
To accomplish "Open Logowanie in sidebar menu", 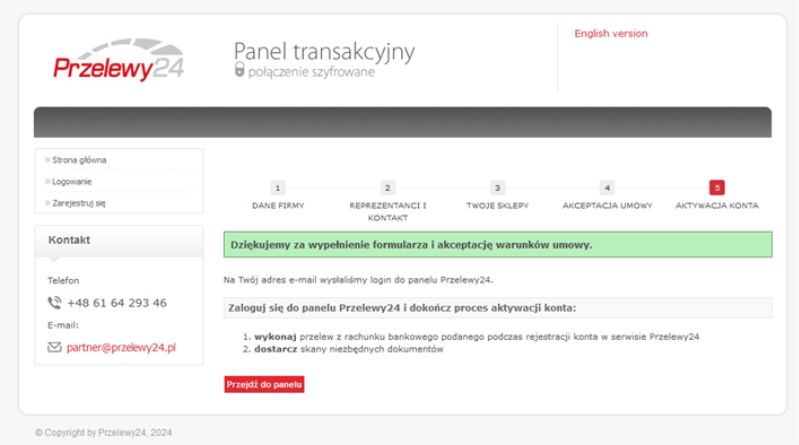I will tap(72, 181).
